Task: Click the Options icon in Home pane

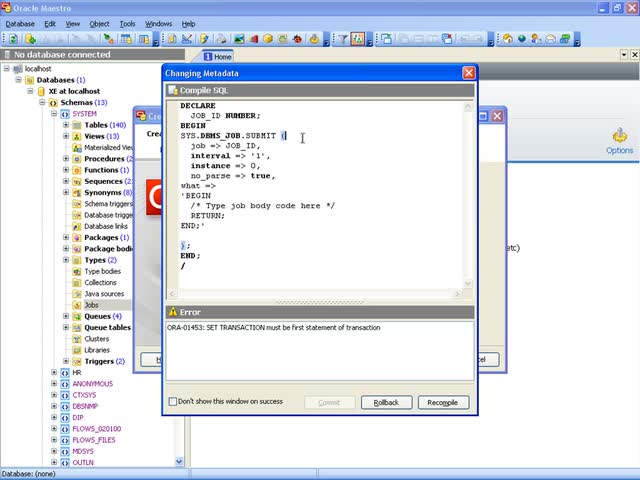Action: click(620, 141)
